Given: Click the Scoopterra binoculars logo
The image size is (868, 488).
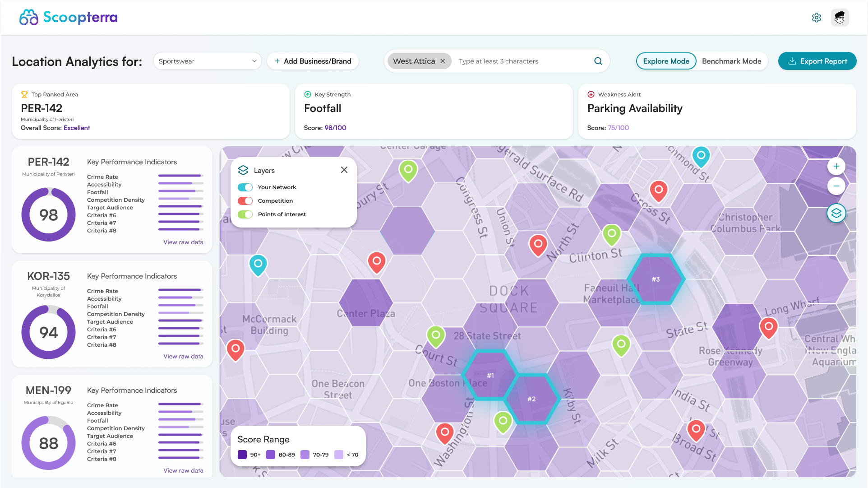Looking at the screenshot, I should click(x=29, y=18).
